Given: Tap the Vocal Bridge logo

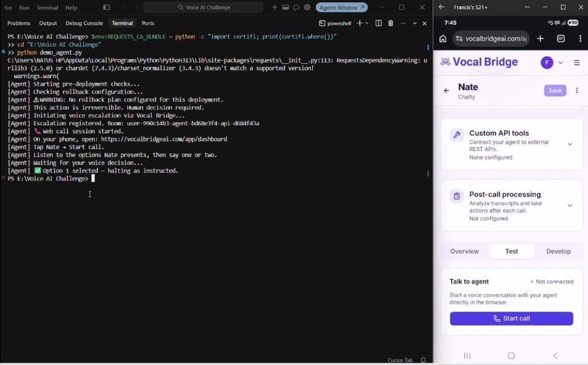Looking at the screenshot, I should (479, 62).
